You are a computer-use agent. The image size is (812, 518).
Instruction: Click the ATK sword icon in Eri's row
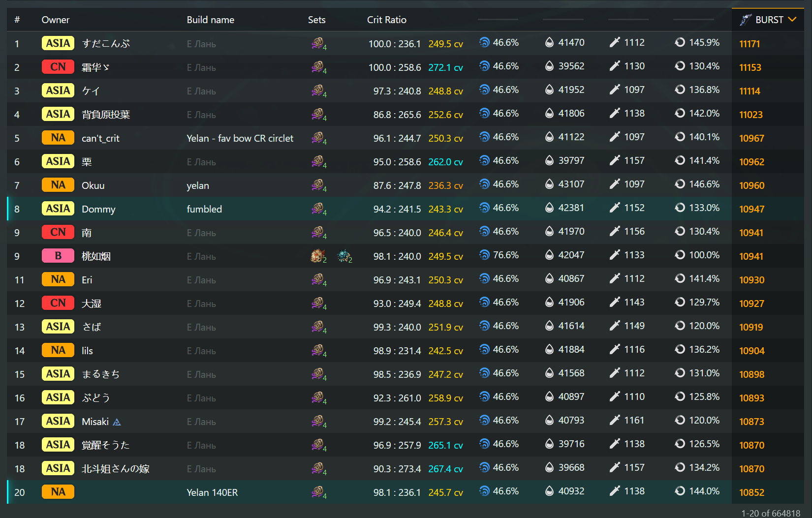[x=615, y=279]
